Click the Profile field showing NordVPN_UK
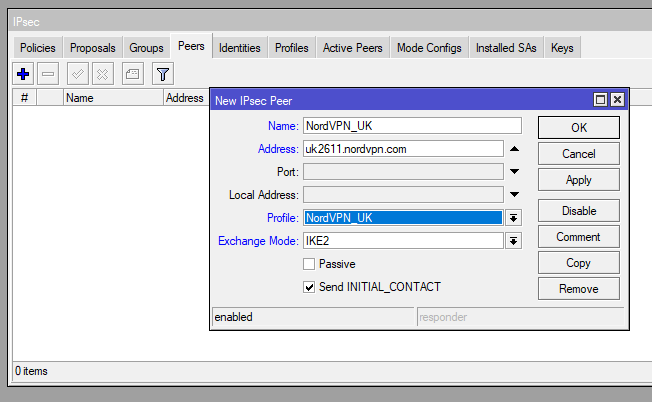Viewport: 652px width, 402px height. [403, 218]
